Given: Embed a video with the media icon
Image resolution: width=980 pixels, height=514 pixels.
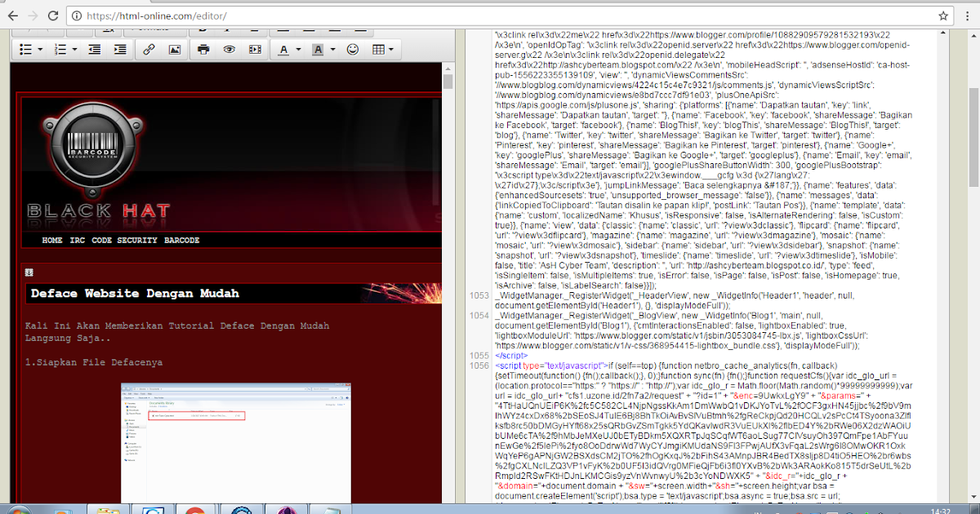Looking at the screenshot, I should pyautogui.click(x=256, y=49).
